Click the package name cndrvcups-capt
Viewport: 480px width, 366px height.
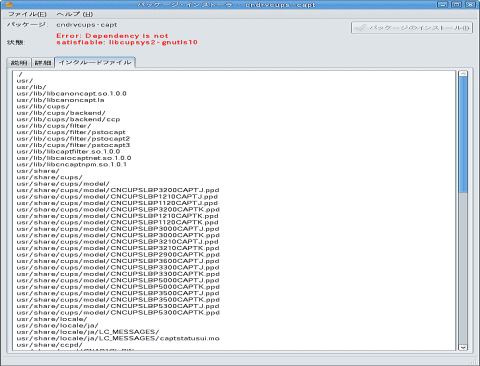[x=87, y=25]
